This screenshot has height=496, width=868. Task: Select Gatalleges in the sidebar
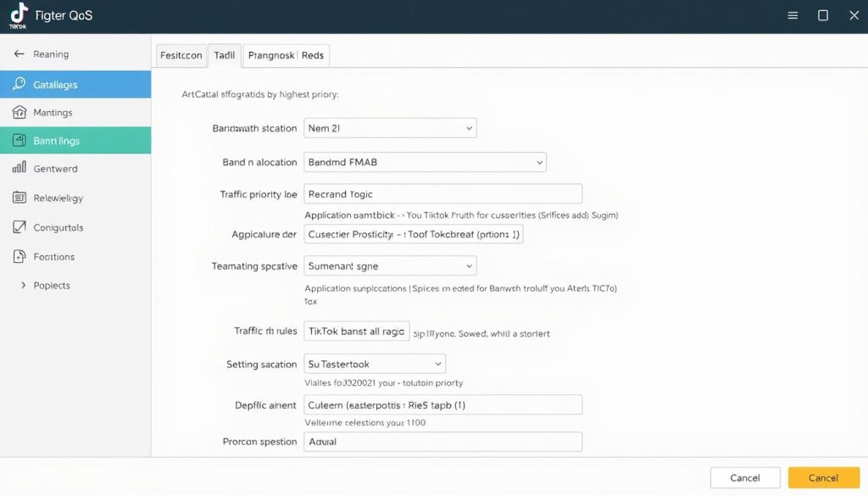(75, 84)
